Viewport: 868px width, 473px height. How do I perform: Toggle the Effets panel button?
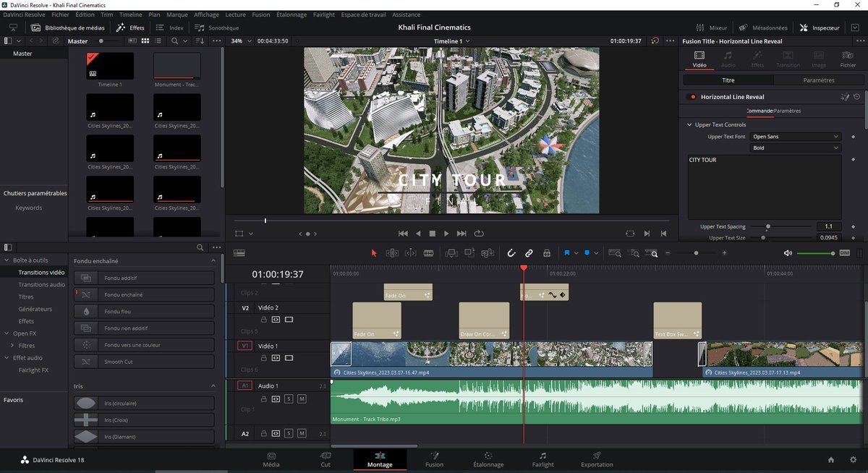pos(131,27)
